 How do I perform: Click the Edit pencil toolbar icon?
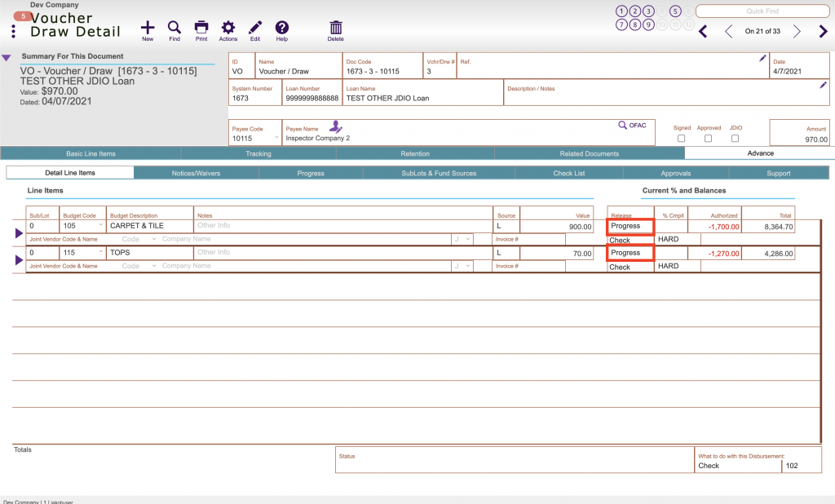click(255, 28)
